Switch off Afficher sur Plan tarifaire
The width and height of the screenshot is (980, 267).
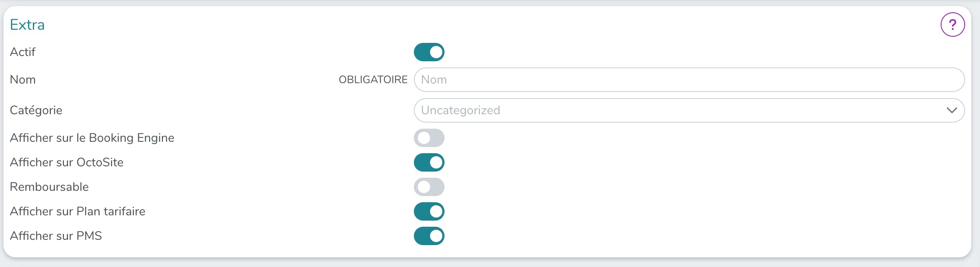point(429,211)
